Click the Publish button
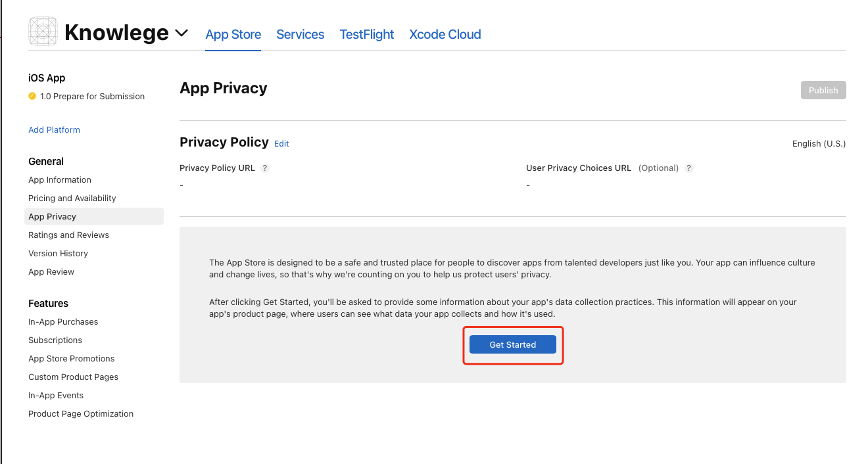 (823, 90)
